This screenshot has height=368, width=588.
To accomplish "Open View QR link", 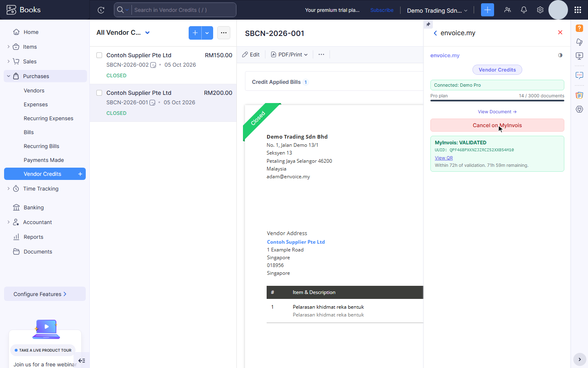I will (444, 158).
